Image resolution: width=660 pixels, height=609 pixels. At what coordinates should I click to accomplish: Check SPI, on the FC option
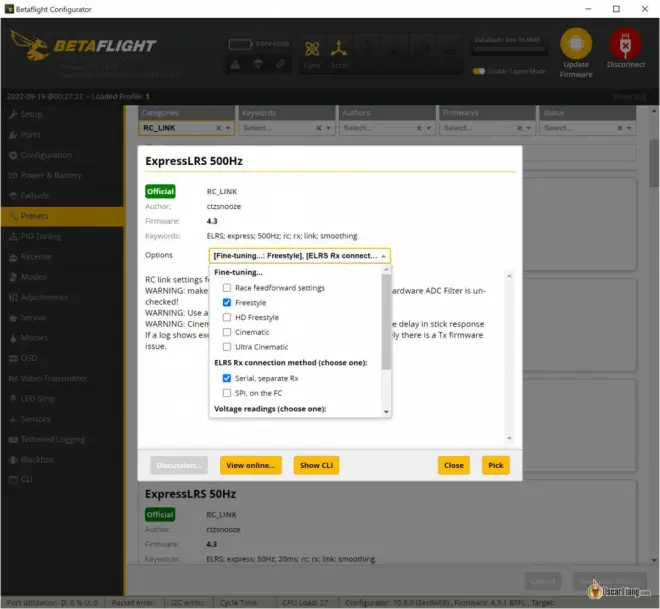coord(227,393)
